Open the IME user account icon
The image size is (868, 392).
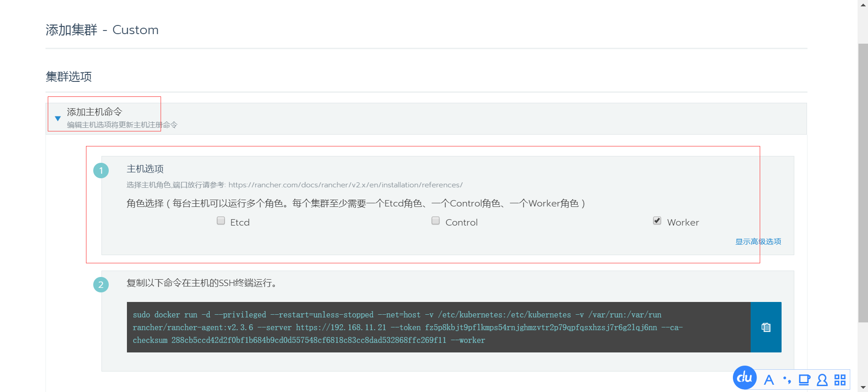click(822, 380)
